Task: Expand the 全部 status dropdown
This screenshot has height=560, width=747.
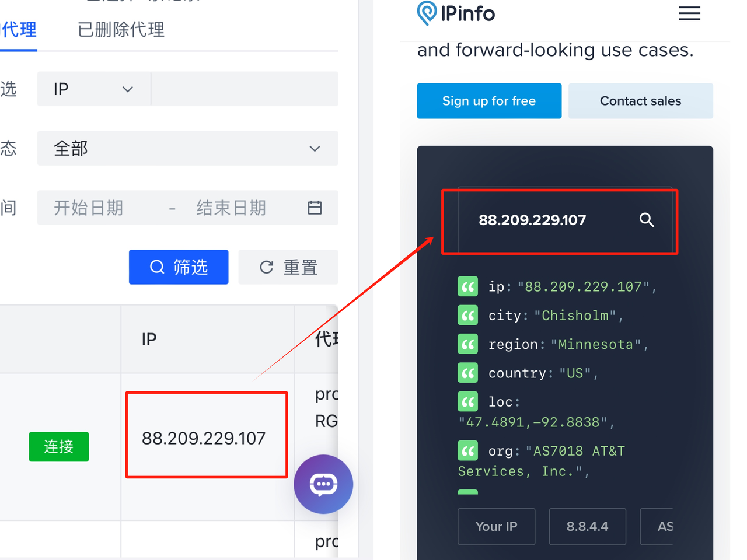Action: 188,148
